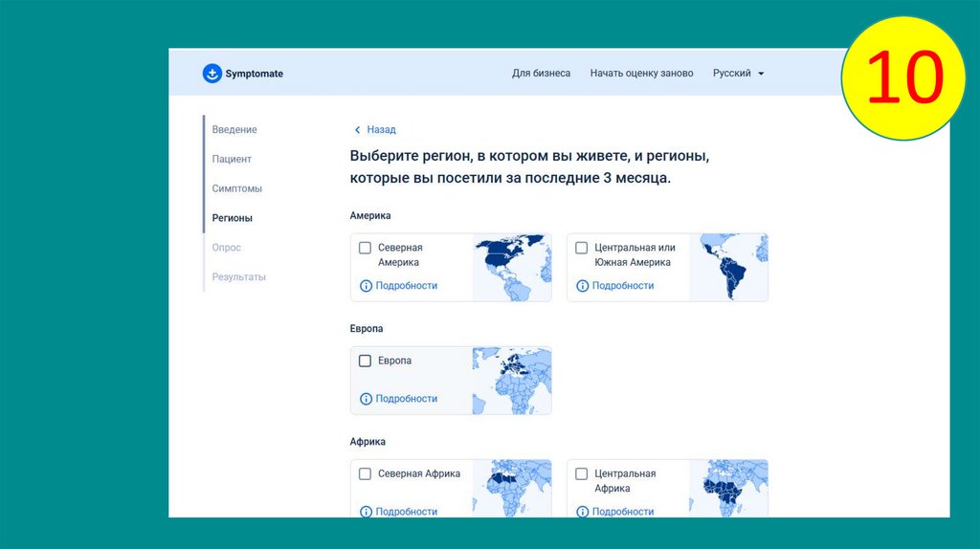This screenshot has width=980, height=549.
Task: Click the Symptomate logo icon
Action: point(212,73)
